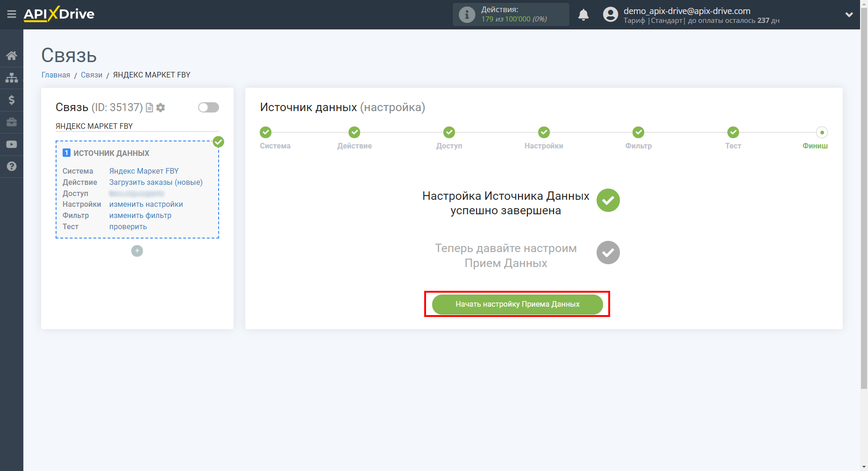Go to the Тест step
Screen dimensions: 868x471
tap(733, 132)
